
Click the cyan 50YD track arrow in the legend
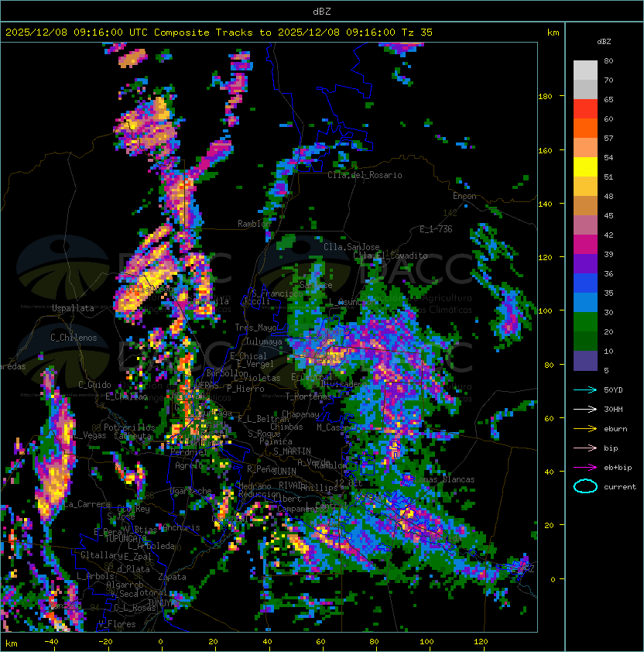(x=585, y=390)
